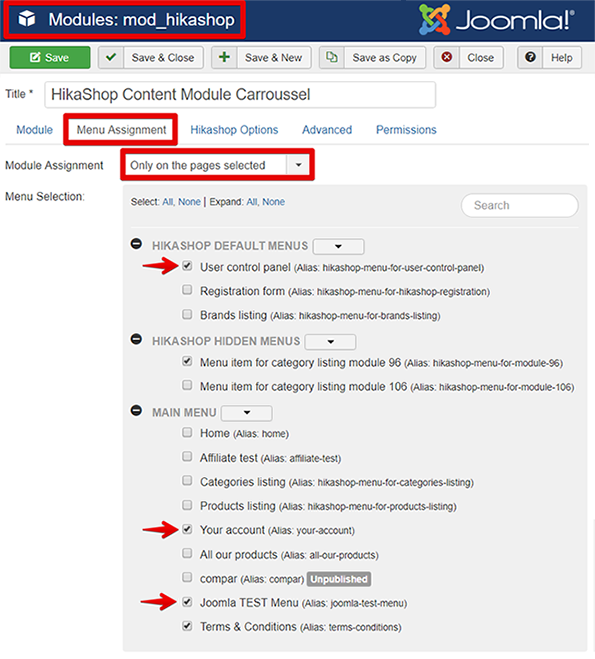The height and width of the screenshot is (659, 595).
Task: Collapse the Hikashop Default Menus section
Action: click(x=137, y=243)
